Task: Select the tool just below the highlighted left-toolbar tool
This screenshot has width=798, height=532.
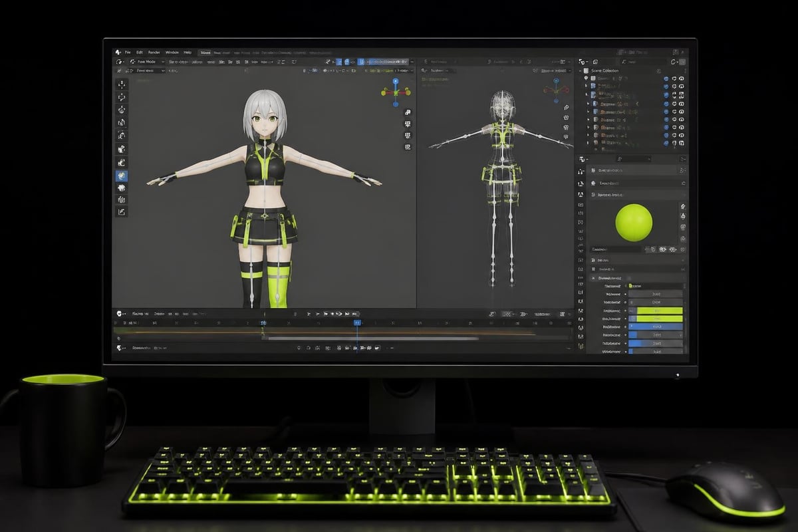Action: tap(122, 188)
